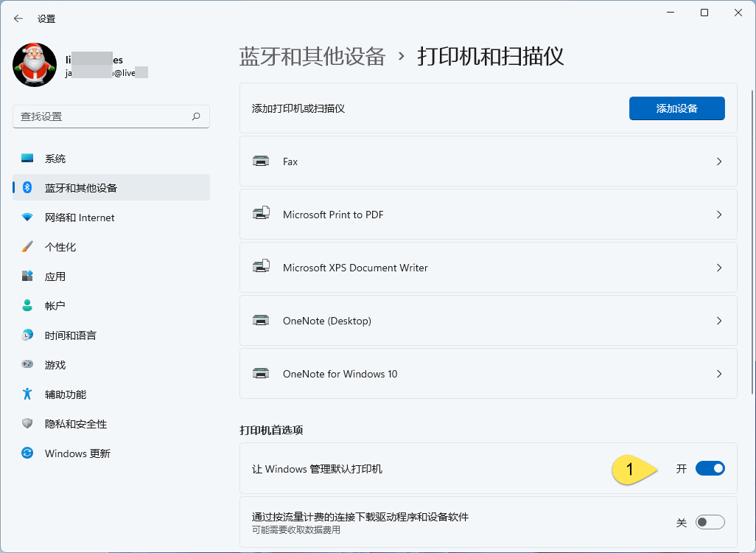Click the Windows 更新 sync icon
The width and height of the screenshot is (756, 553).
pos(27,453)
